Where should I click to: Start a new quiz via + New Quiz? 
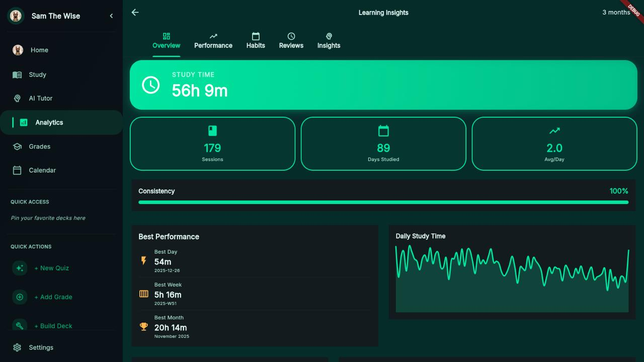tap(51, 268)
